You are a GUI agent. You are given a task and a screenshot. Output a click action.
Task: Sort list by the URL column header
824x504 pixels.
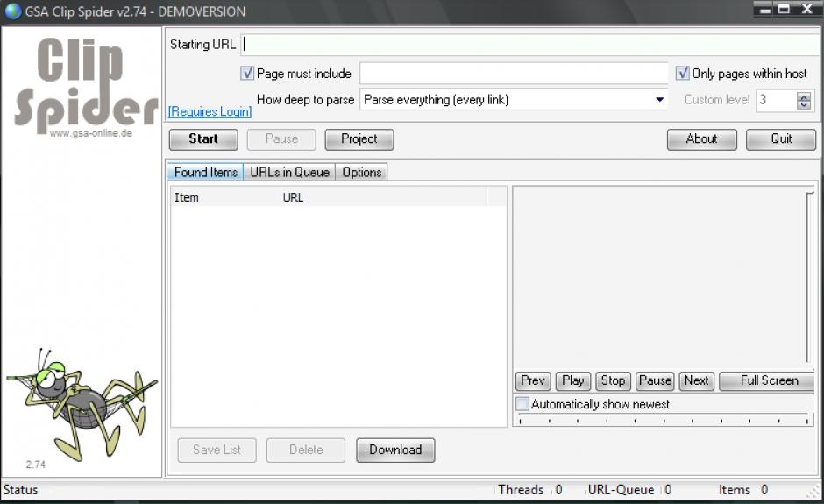[384, 197]
